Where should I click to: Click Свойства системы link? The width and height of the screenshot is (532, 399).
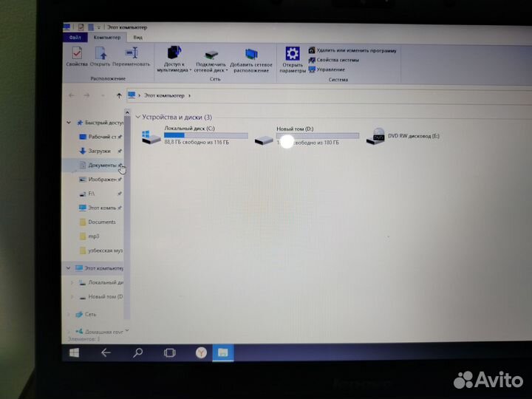coord(334,60)
